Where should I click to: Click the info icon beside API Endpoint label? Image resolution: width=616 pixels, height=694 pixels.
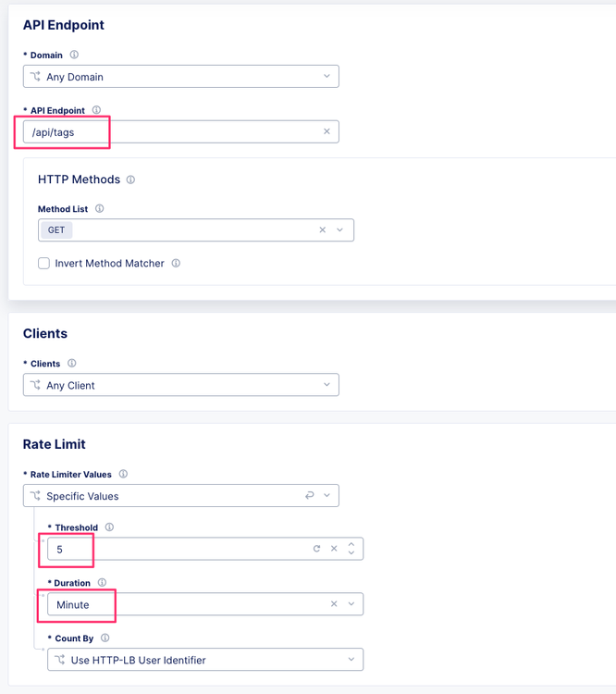click(x=96, y=110)
